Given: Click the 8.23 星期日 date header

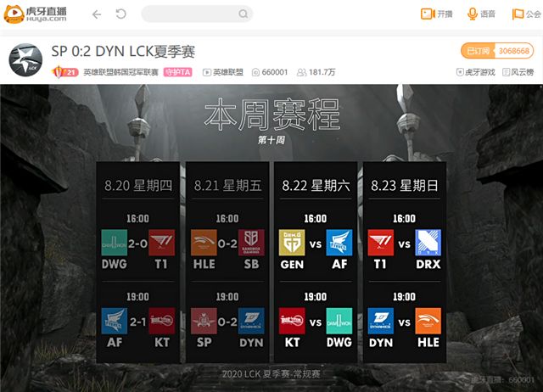Looking at the screenshot, I should point(405,185).
